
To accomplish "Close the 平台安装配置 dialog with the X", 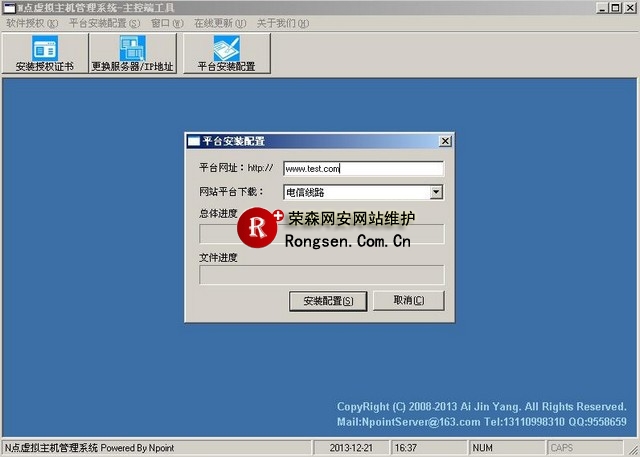I will click(x=445, y=141).
